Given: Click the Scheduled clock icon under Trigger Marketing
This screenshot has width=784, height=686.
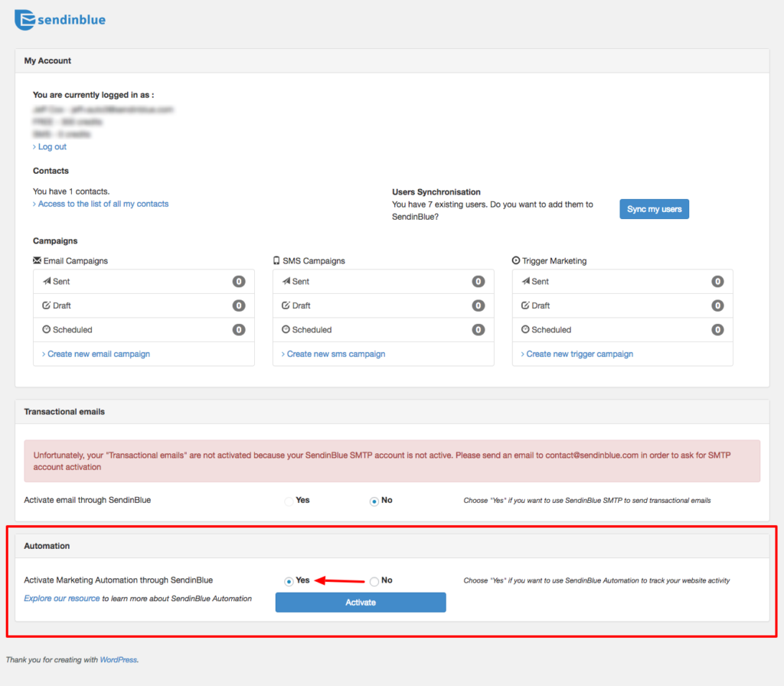Looking at the screenshot, I should point(525,329).
